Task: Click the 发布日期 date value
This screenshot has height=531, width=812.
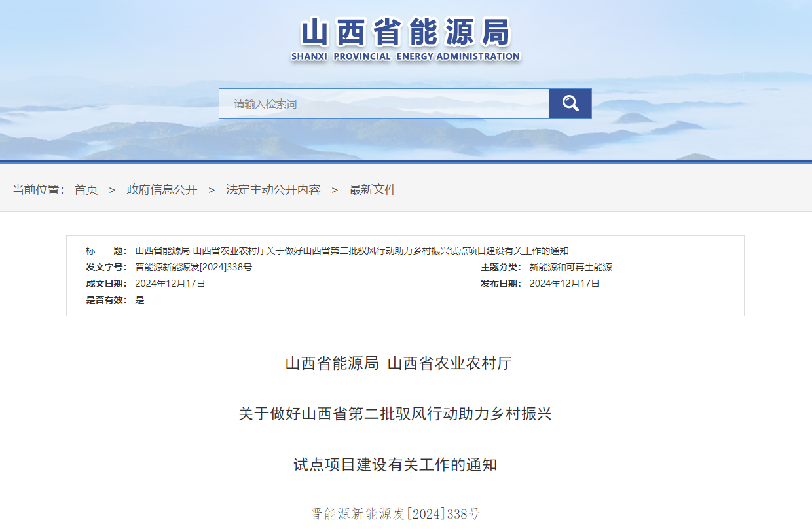Action: pos(564,284)
